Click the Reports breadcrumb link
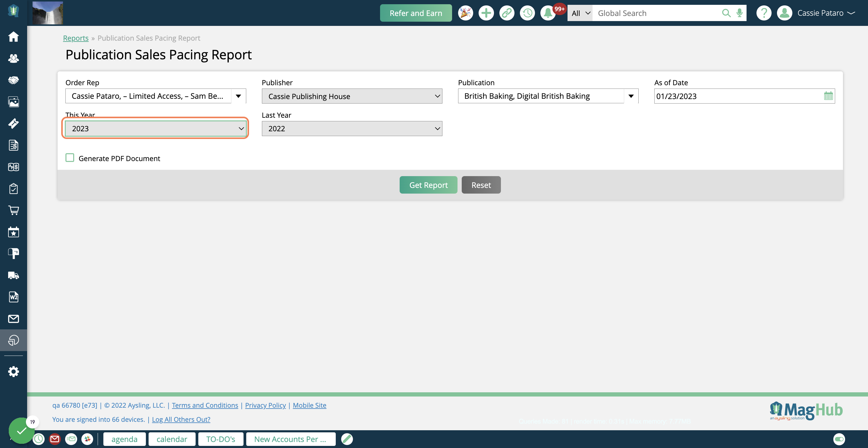Image resolution: width=868 pixels, height=448 pixels. (x=75, y=38)
